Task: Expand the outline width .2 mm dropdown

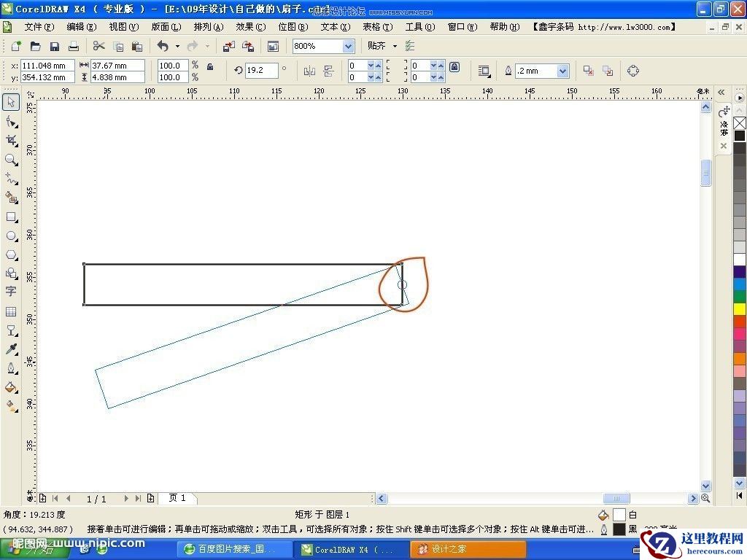Action: pyautogui.click(x=562, y=71)
